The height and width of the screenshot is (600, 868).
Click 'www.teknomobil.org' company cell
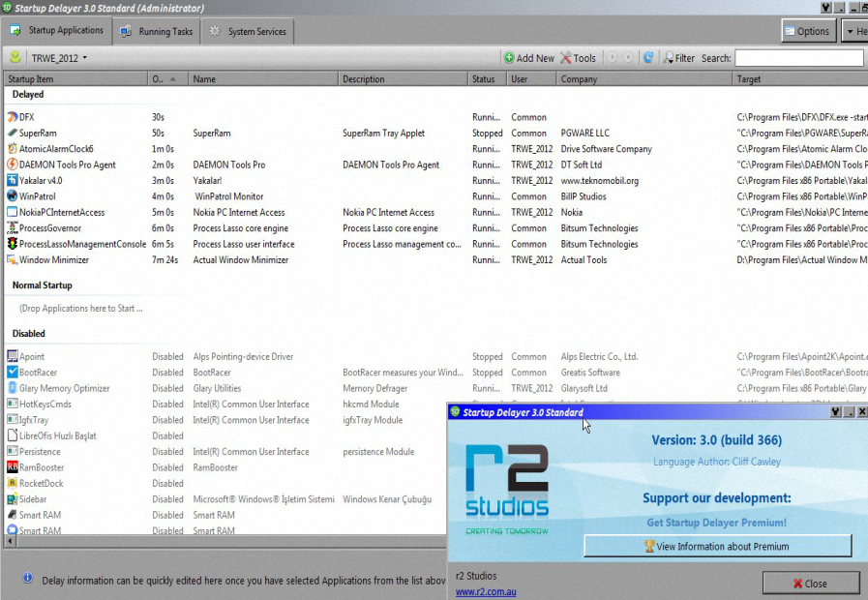click(600, 180)
